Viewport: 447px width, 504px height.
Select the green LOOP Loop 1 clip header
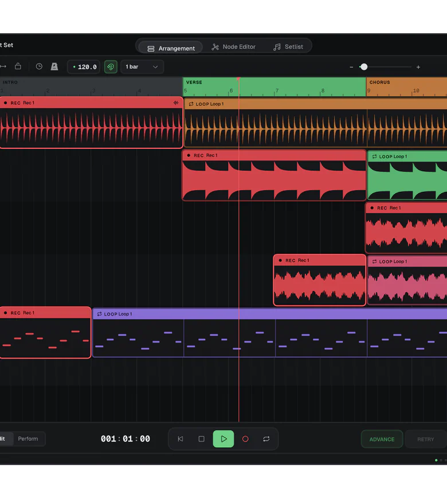pyautogui.click(x=407, y=156)
